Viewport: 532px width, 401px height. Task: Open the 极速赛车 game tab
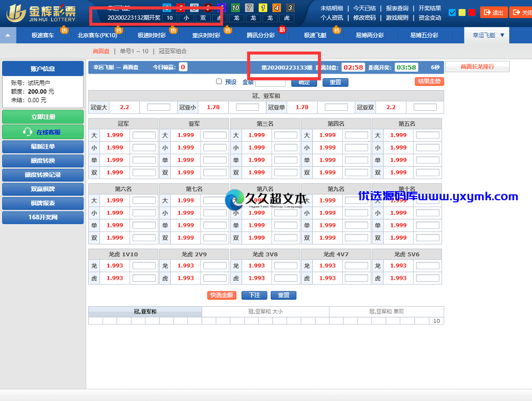click(x=43, y=35)
